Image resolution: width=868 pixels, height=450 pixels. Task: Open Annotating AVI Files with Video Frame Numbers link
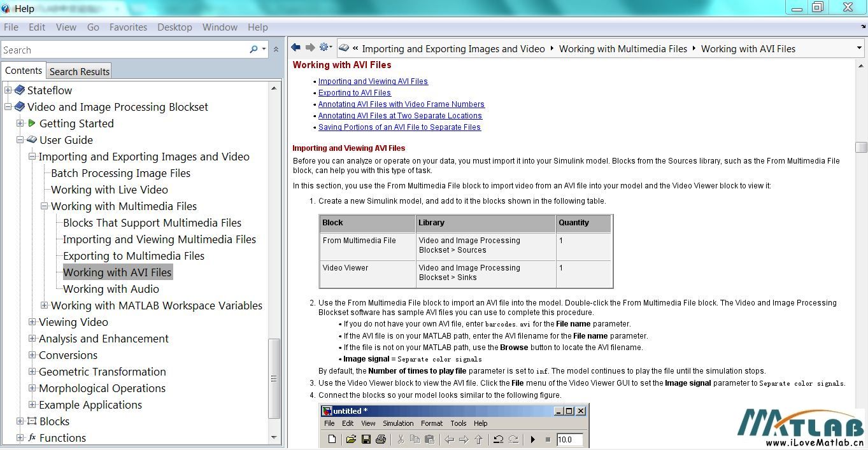pos(401,104)
